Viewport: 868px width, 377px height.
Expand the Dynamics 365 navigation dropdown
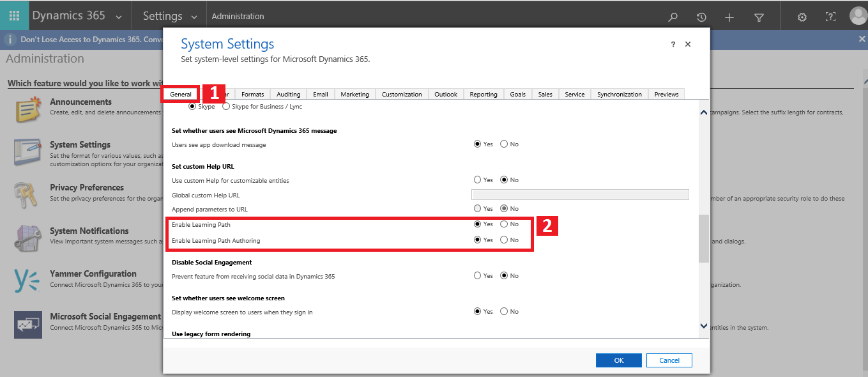coord(119,17)
